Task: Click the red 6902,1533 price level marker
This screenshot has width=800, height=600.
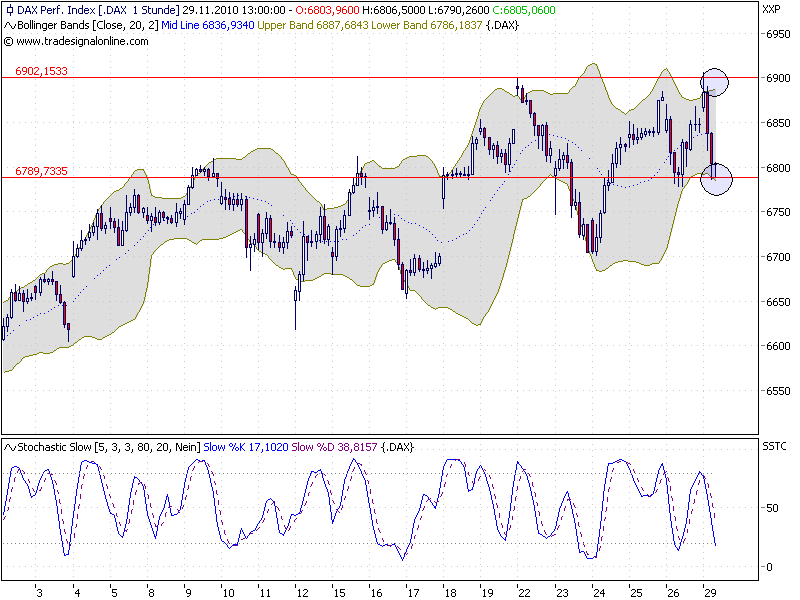Action: [40, 72]
